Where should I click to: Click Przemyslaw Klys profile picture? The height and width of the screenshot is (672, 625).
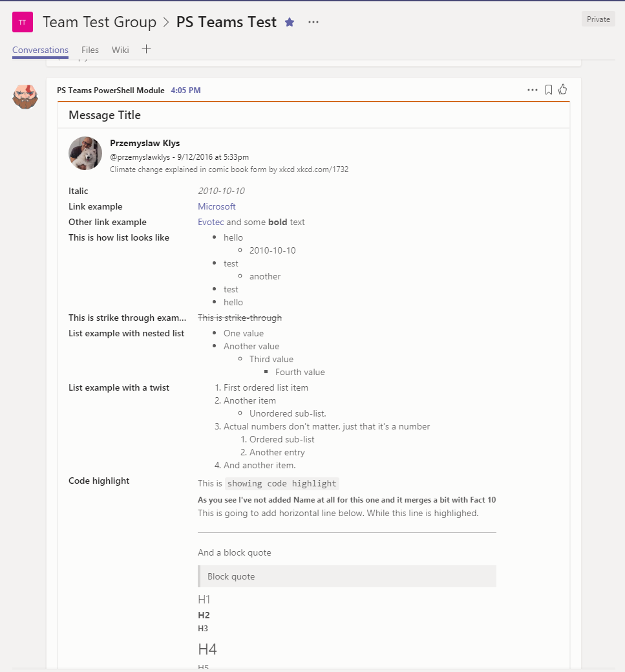[85, 153]
